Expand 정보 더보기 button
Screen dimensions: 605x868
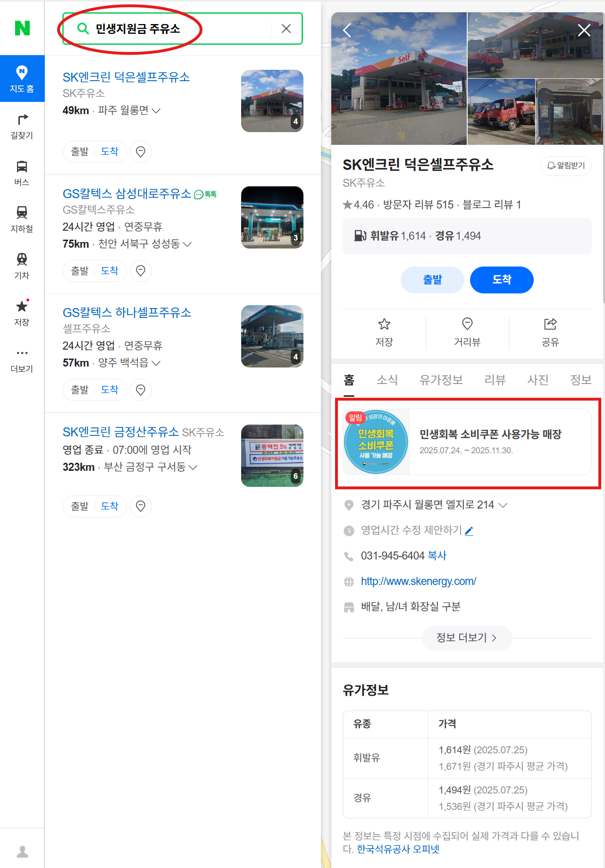(467, 638)
